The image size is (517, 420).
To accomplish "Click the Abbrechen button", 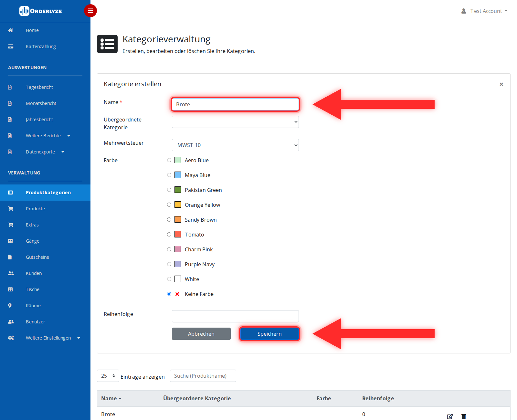I will pos(201,334).
